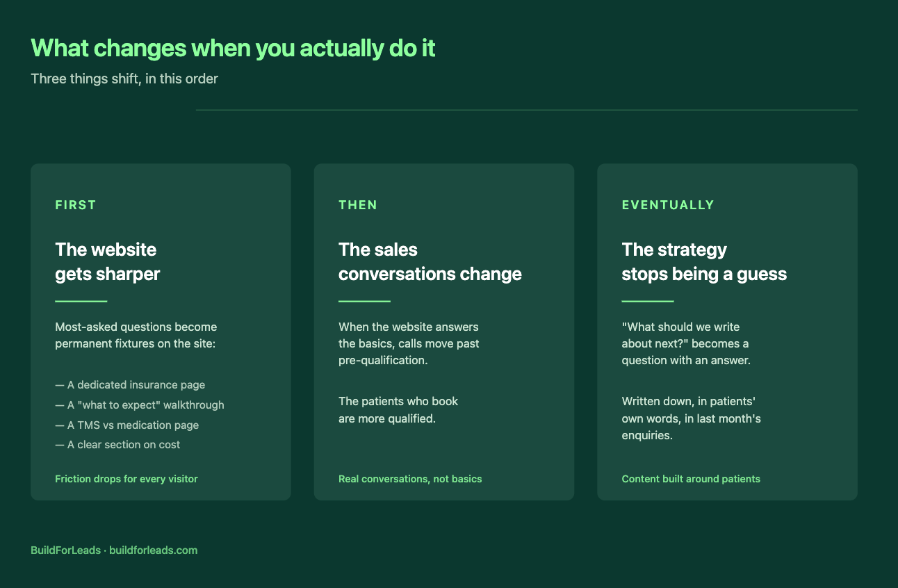
Task: Select the heading "The sales conversations change"
Action: point(430,261)
